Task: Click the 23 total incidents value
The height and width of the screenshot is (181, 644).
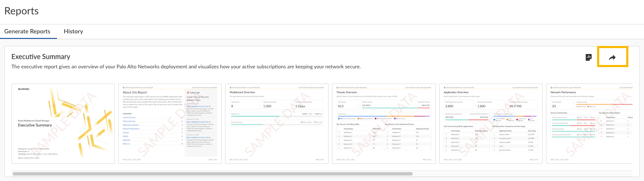Action: tap(554, 106)
